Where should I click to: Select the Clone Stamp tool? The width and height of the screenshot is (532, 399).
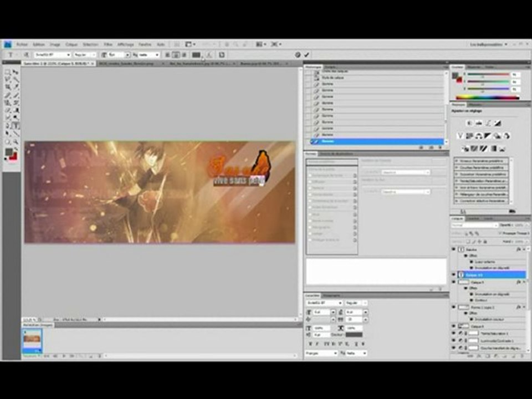7,103
